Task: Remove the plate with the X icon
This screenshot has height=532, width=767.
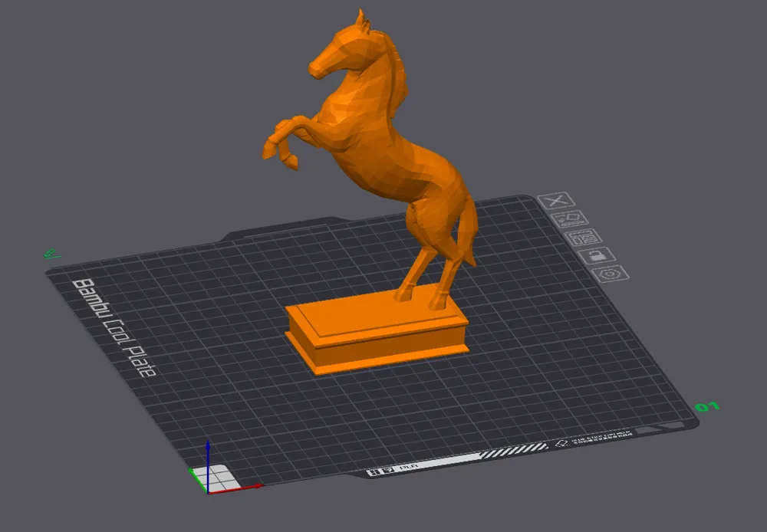Action: 556,201
